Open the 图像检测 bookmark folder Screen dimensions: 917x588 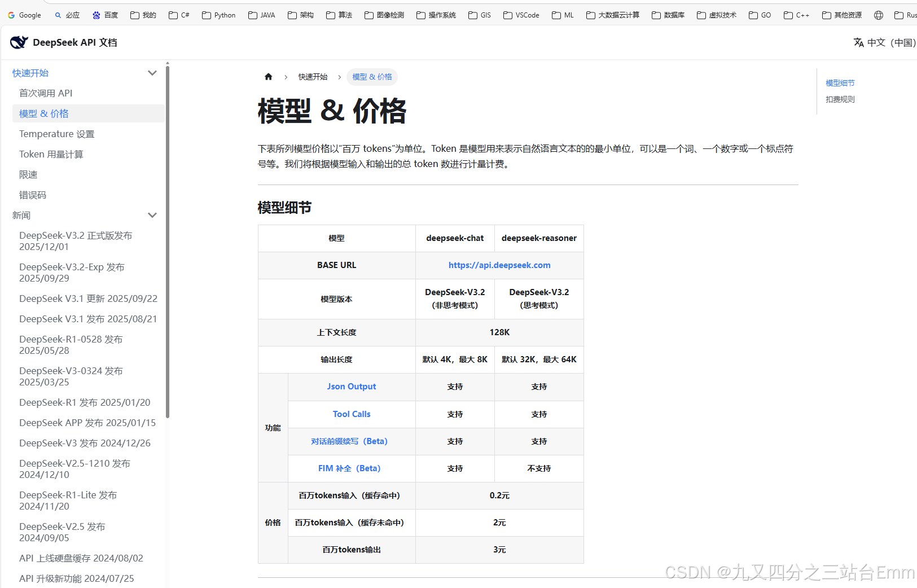(x=384, y=15)
